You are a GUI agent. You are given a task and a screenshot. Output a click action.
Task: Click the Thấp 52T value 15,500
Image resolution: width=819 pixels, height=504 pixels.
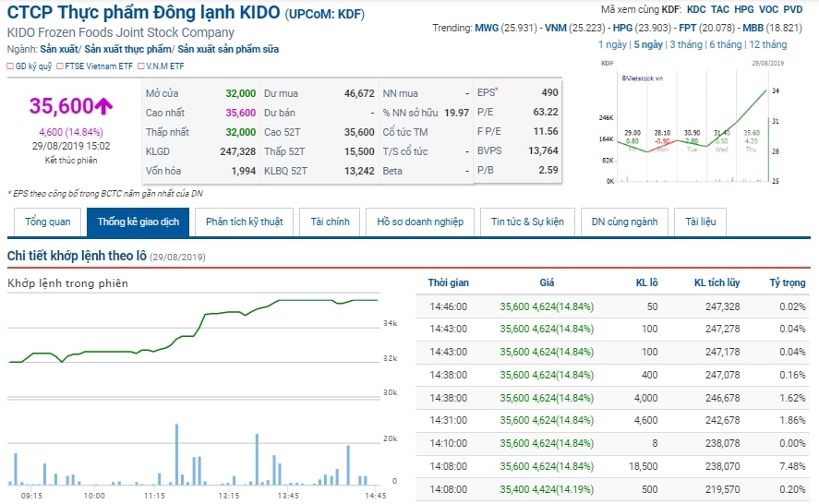pos(359,151)
